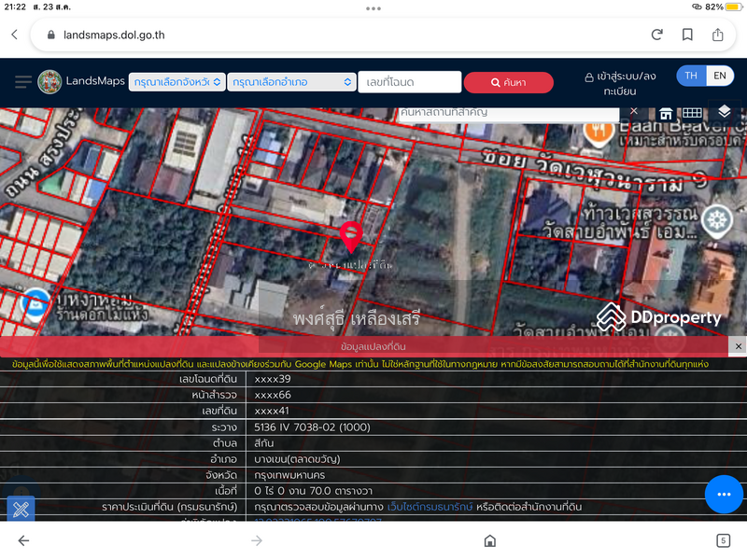Click the landmark building icon on map

pos(666,114)
